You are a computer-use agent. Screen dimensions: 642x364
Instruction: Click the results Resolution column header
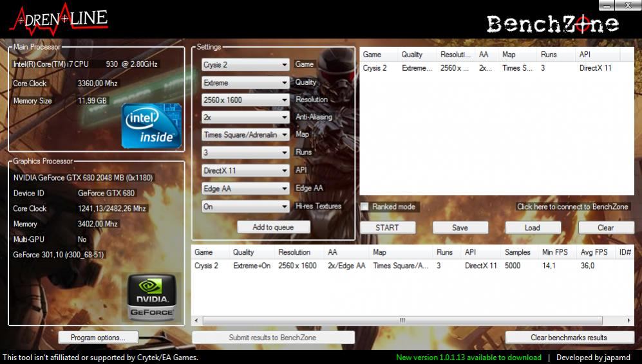pyautogui.click(x=299, y=252)
